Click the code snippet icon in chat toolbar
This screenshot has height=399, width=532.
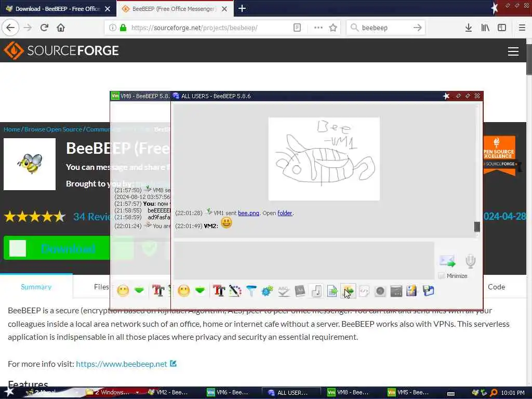[364, 291]
